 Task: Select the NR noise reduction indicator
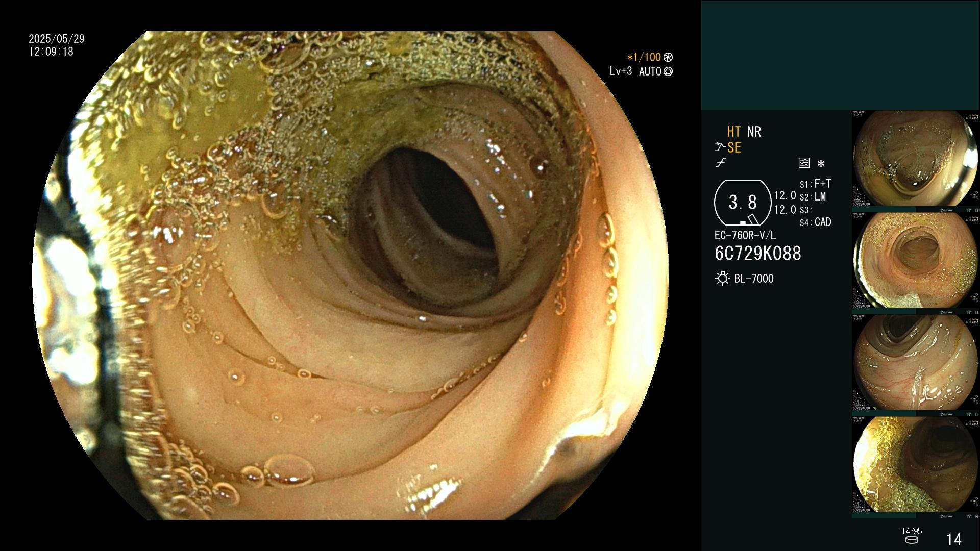754,132
